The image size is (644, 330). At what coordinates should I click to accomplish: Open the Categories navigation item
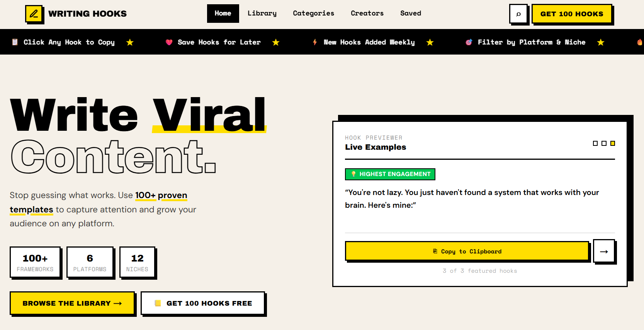coord(313,14)
